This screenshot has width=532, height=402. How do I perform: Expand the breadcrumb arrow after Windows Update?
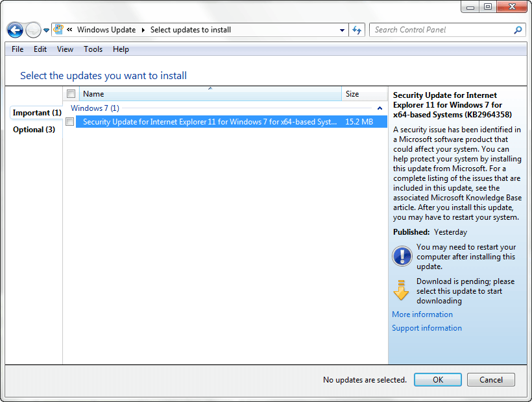pos(143,30)
